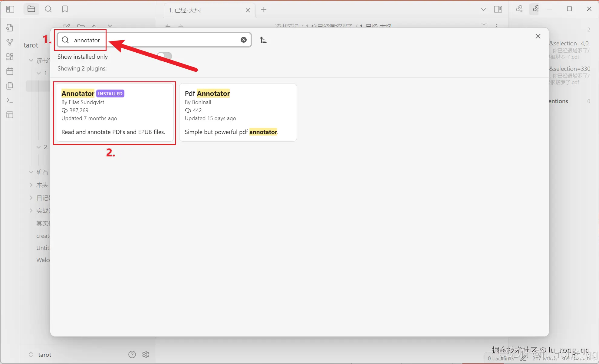Open settings gear at bottom
Screen dimensions: 599x364
pyautogui.click(x=146, y=354)
